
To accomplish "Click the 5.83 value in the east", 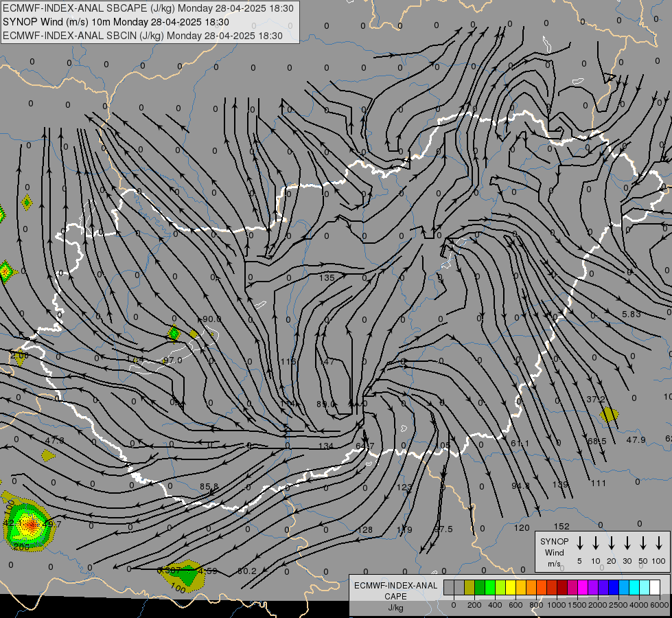I will 632,314.
